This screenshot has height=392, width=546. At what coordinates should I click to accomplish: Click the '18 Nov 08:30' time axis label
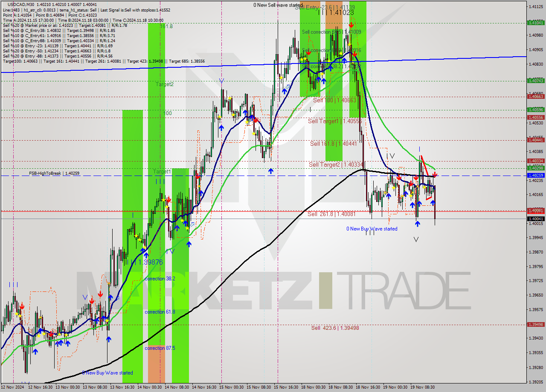(340, 387)
